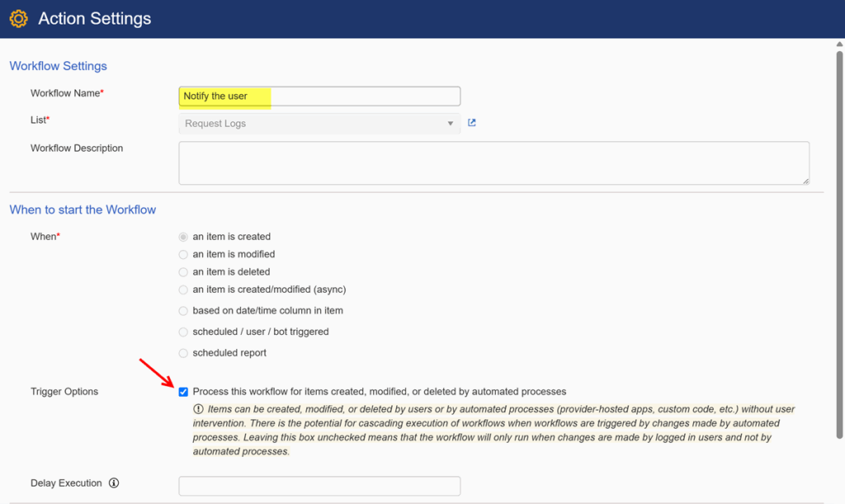Click the 'Workflow Name' label

(x=67, y=93)
